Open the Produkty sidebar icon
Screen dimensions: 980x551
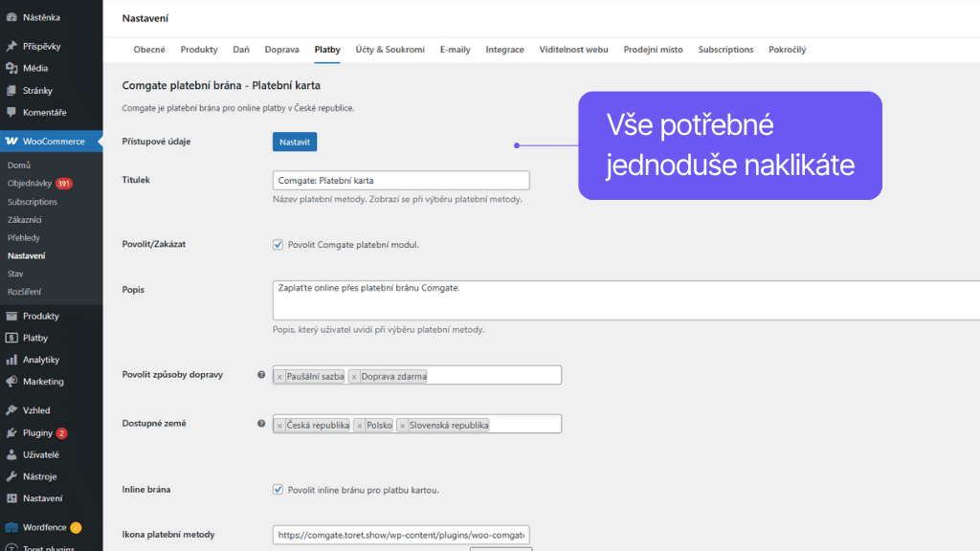coord(11,316)
